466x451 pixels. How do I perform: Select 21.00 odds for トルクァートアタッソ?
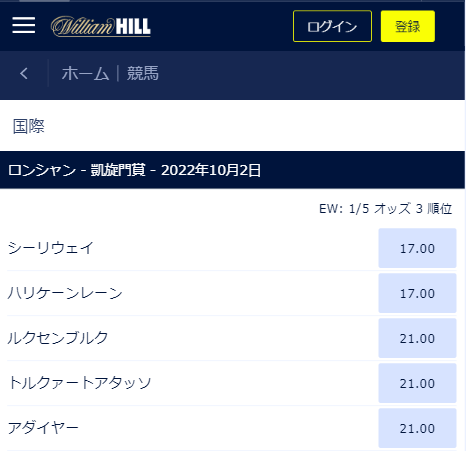pos(417,383)
